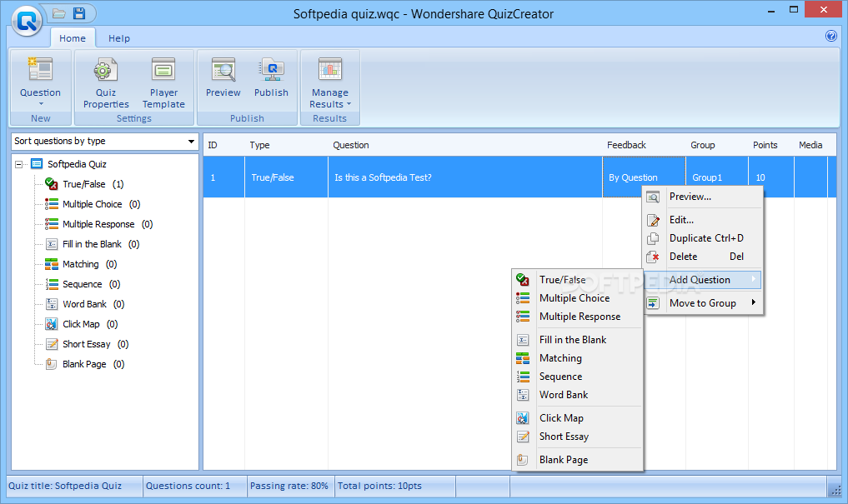
Task: Select Multiple Choice icon in the tree
Action: tap(52, 204)
